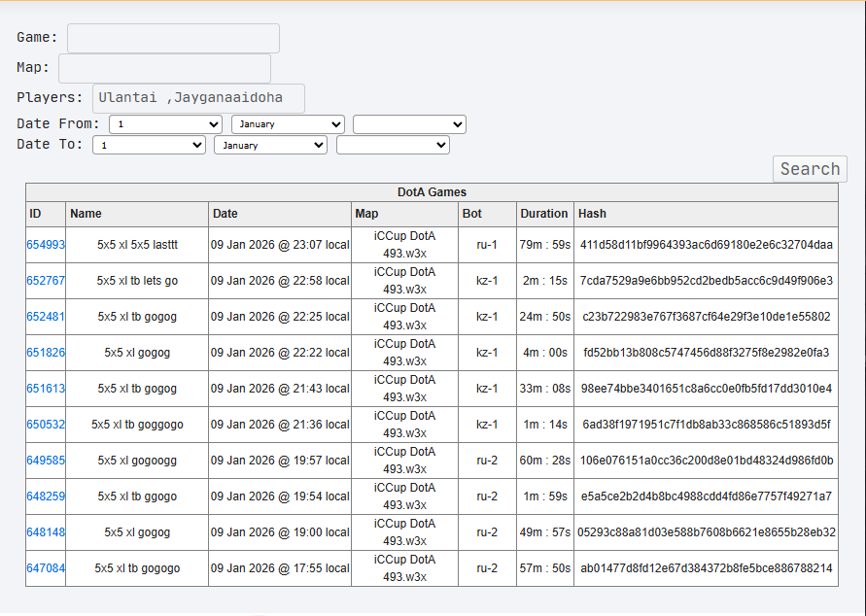The image size is (866, 616).
Task: Open the Date From day dropdown
Action: pos(165,124)
